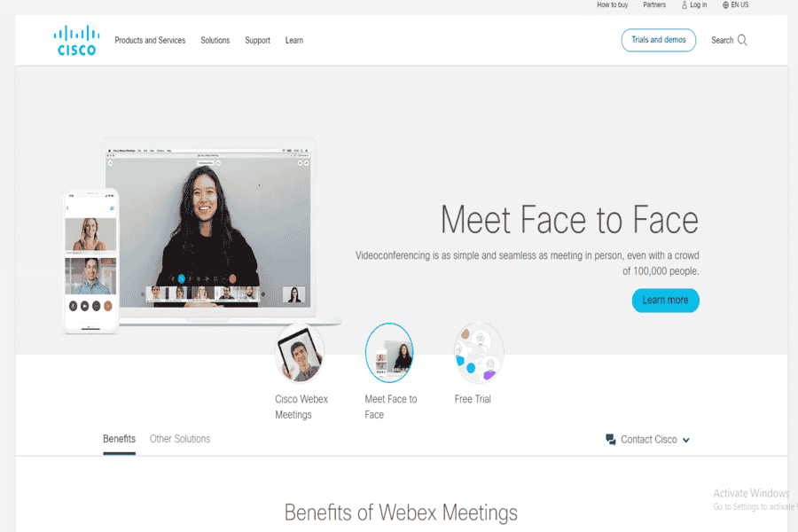The height and width of the screenshot is (532, 798).
Task: Open the Learn menu
Action: tap(294, 40)
